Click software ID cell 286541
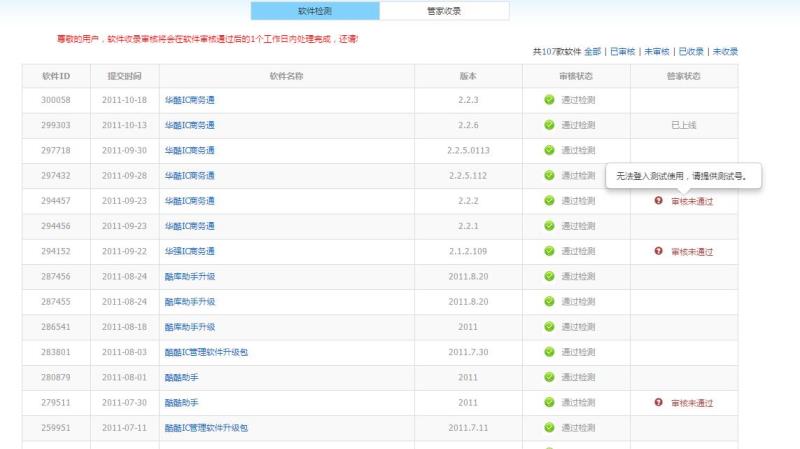 point(56,327)
